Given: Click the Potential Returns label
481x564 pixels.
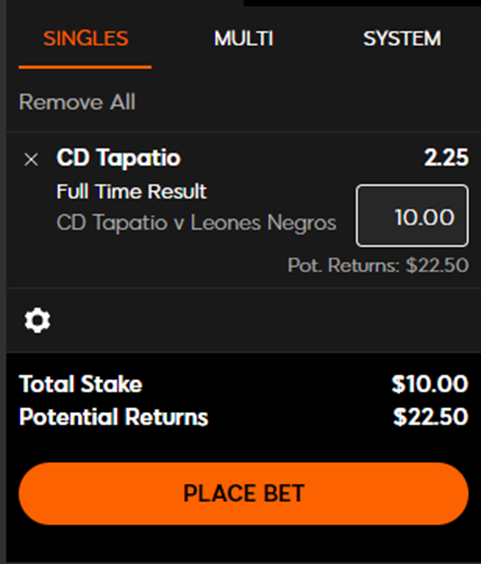Looking at the screenshot, I should point(114,417).
